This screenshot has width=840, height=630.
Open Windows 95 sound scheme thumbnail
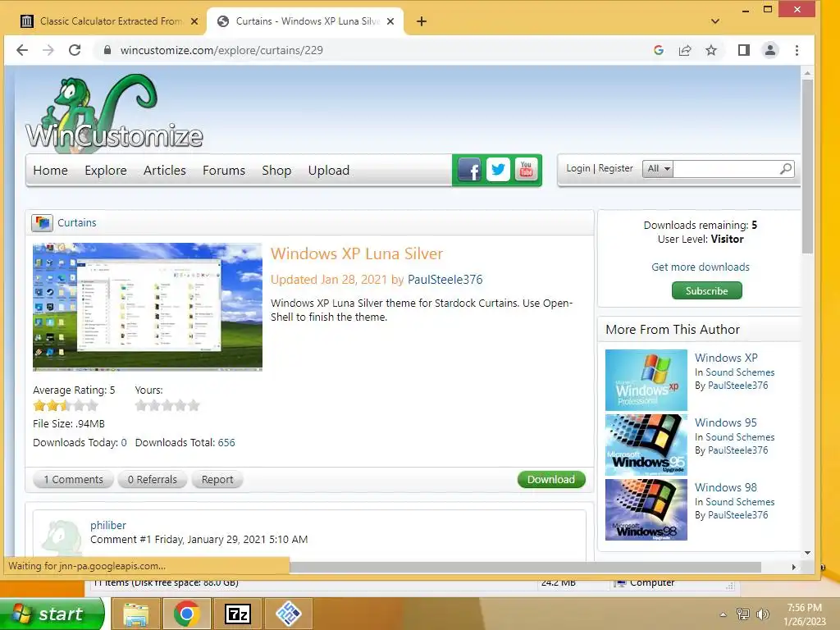pyautogui.click(x=646, y=445)
